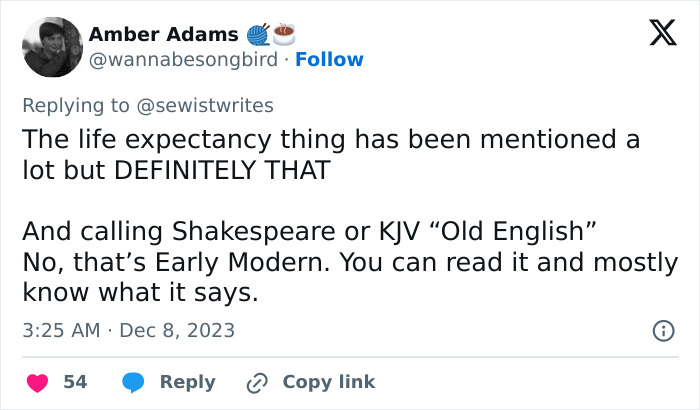Click the X logo icon
The height and width of the screenshot is (410, 700).
[x=656, y=36]
